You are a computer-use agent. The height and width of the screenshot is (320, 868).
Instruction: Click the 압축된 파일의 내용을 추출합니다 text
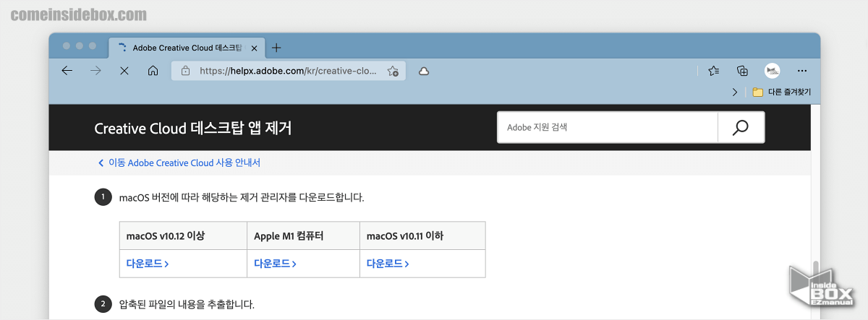[x=187, y=305]
